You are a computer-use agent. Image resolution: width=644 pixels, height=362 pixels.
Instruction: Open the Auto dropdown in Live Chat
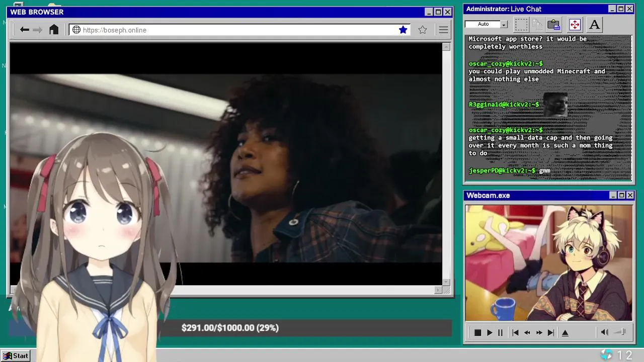(504, 24)
